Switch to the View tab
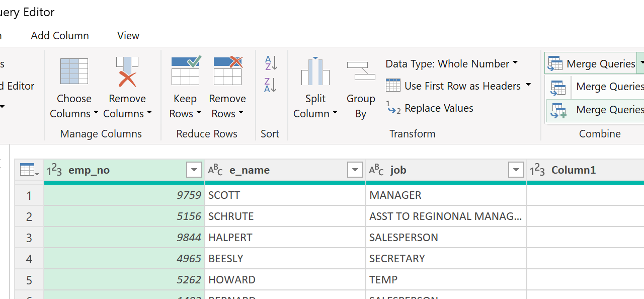The height and width of the screenshot is (299, 644). (x=128, y=36)
